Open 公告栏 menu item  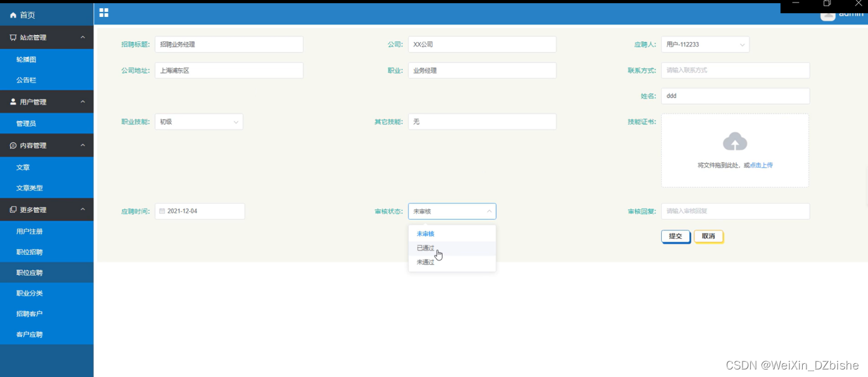tap(46, 80)
